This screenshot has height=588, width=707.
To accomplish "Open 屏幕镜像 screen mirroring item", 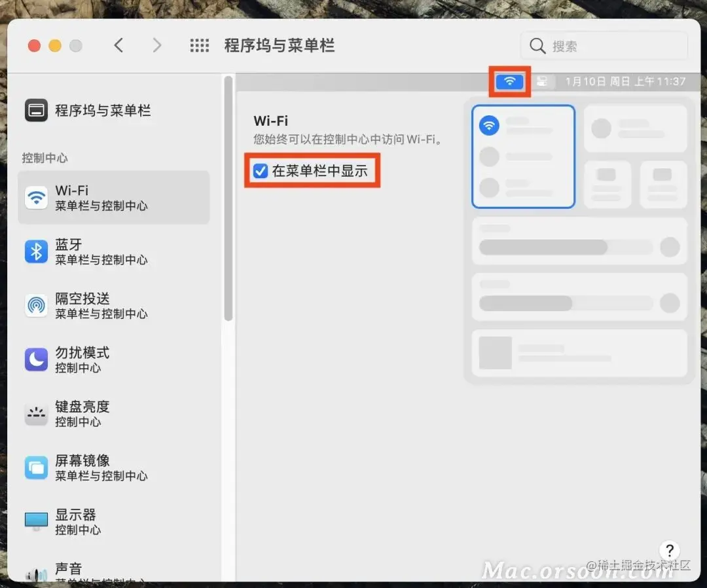I will pyautogui.click(x=114, y=468).
